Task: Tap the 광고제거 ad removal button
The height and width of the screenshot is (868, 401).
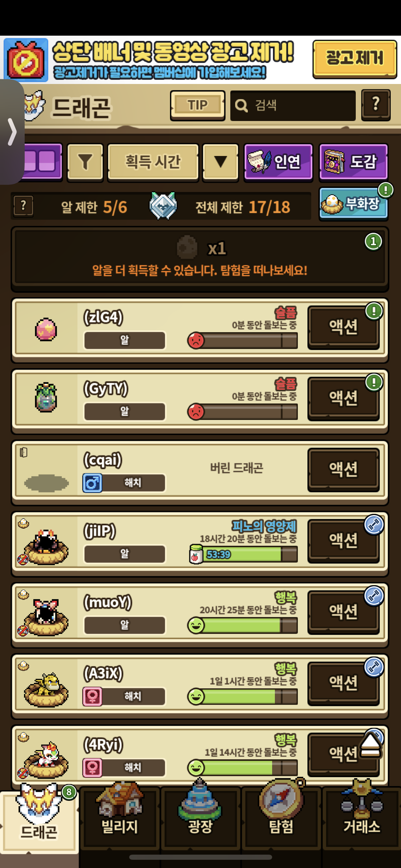Action: coord(354,59)
